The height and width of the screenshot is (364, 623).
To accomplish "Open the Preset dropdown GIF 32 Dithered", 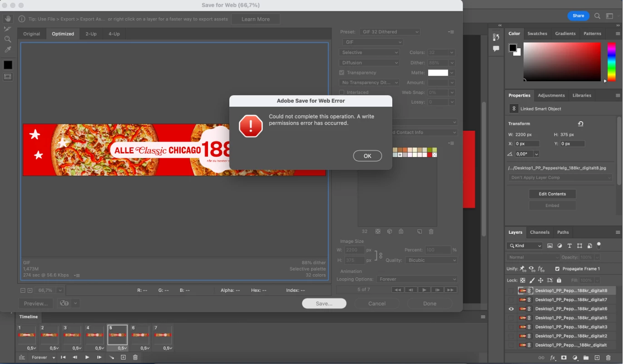I will click(x=390, y=32).
